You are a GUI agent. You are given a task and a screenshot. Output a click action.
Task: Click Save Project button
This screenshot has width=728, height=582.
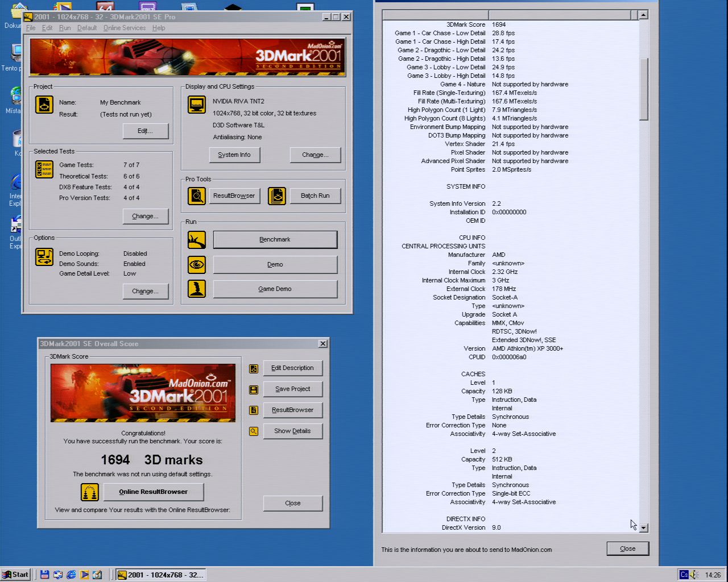(293, 389)
